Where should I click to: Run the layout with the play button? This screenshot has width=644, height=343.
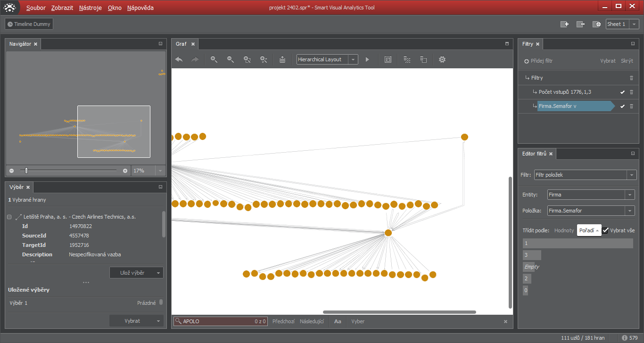click(367, 59)
